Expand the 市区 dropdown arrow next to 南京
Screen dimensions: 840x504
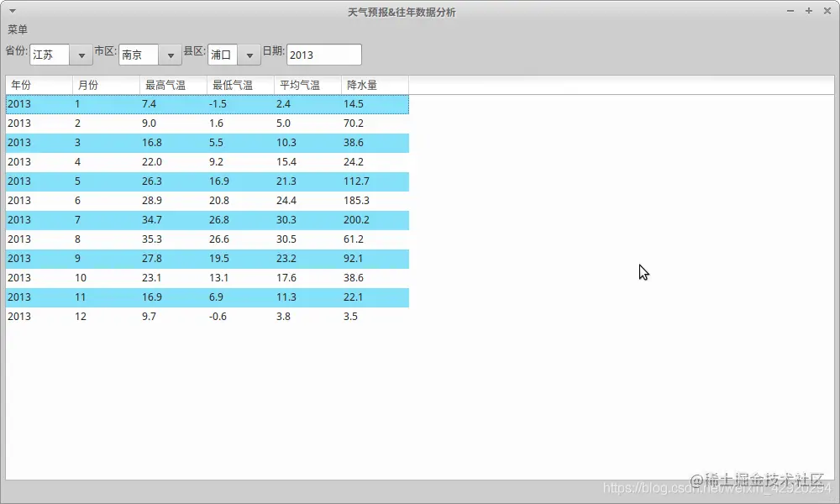tap(171, 55)
